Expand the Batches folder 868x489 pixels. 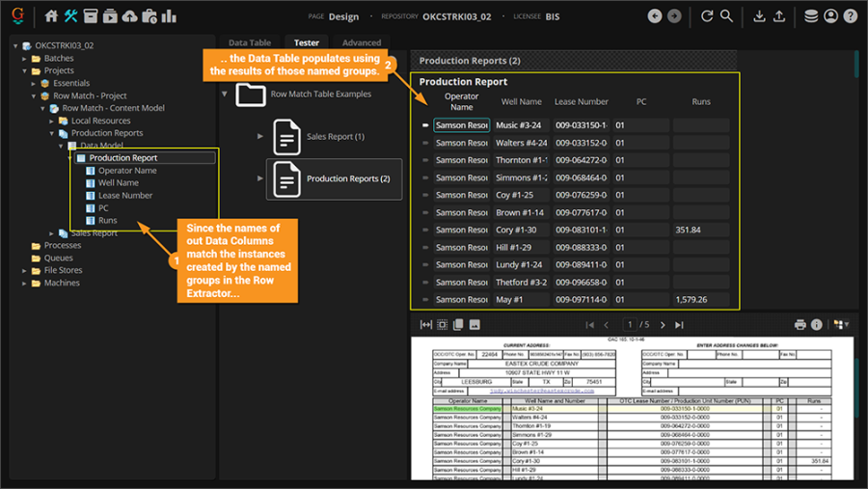[x=25, y=59]
